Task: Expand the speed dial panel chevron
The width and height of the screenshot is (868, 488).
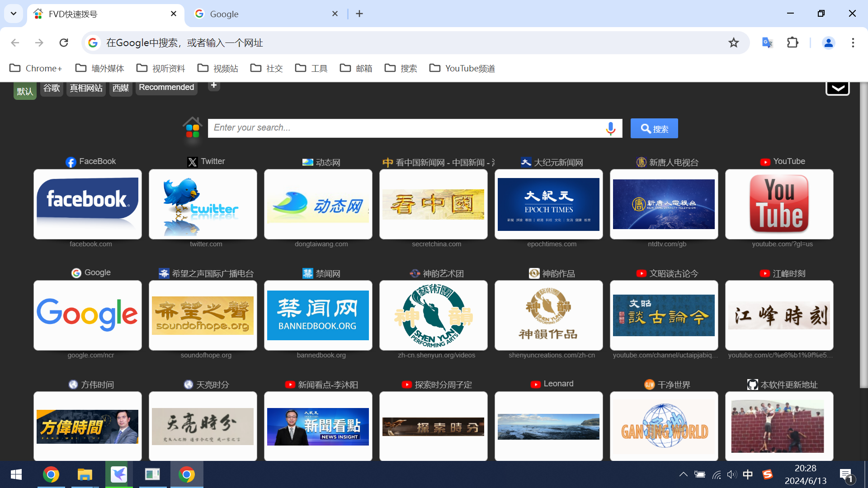Action: click(838, 88)
